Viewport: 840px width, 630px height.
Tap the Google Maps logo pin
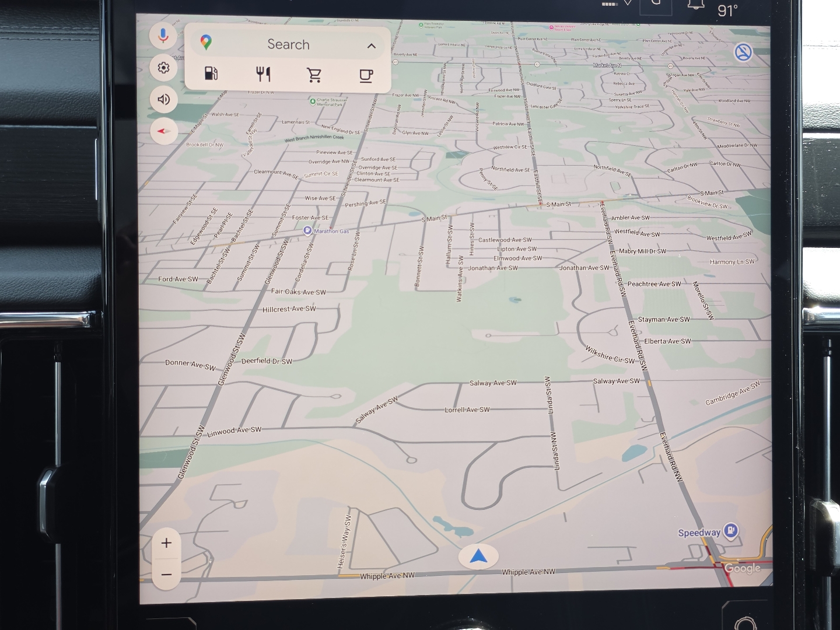point(206,42)
